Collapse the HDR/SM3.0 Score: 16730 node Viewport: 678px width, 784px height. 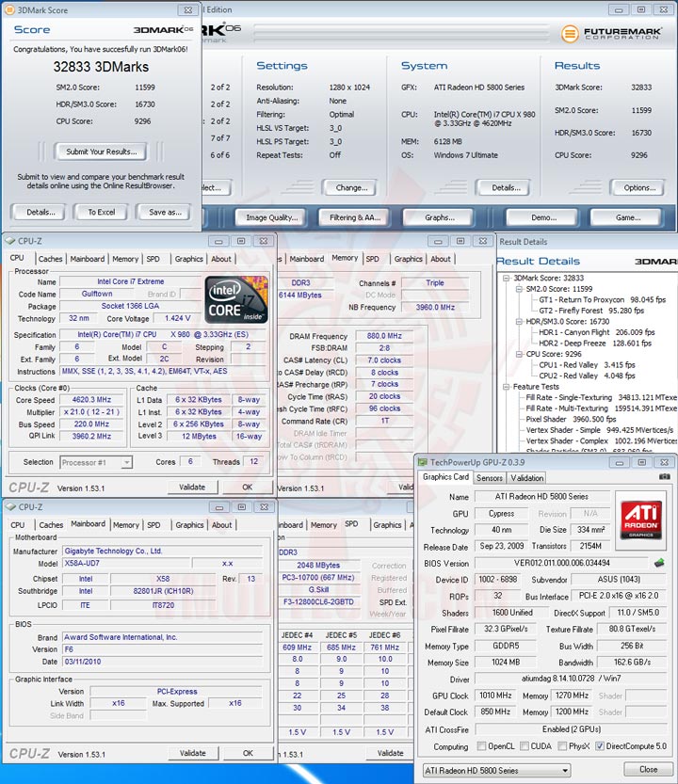(519, 322)
